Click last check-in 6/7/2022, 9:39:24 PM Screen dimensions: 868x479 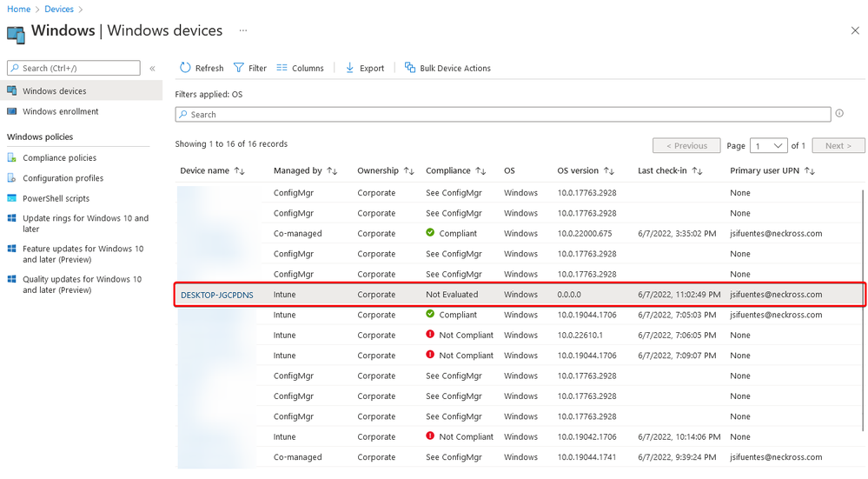(x=677, y=457)
